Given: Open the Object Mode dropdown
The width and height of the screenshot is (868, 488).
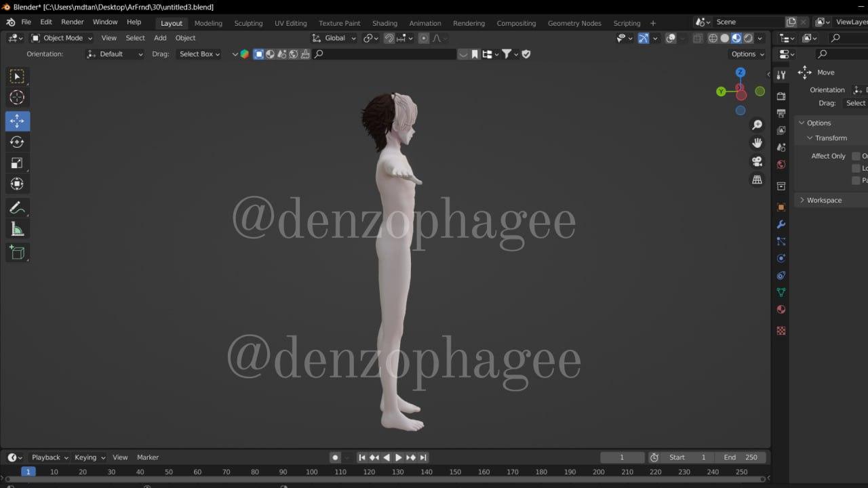Looking at the screenshot, I should (x=62, y=38).
